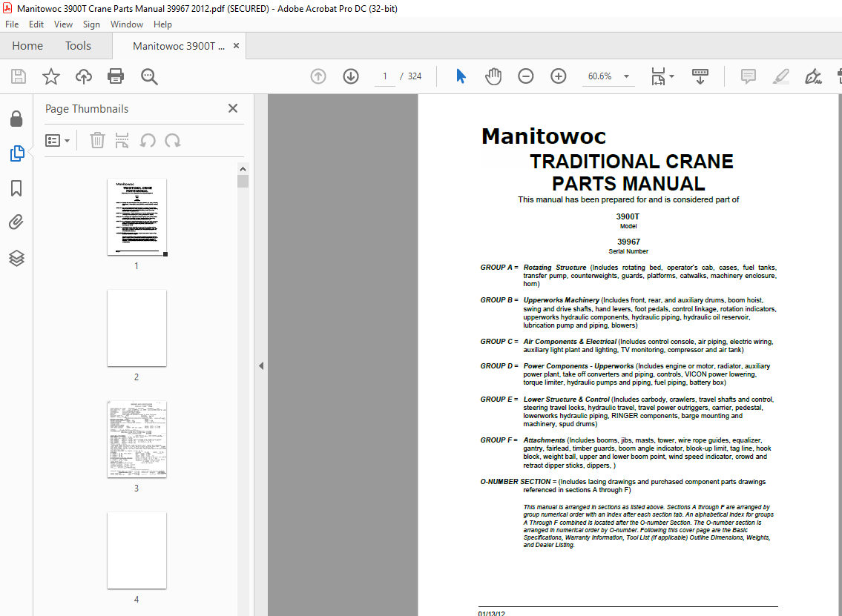The height and width of the screenshot is (616, 842).
Task: Click the total pages 324 label
Action: [x=415, y=76]
